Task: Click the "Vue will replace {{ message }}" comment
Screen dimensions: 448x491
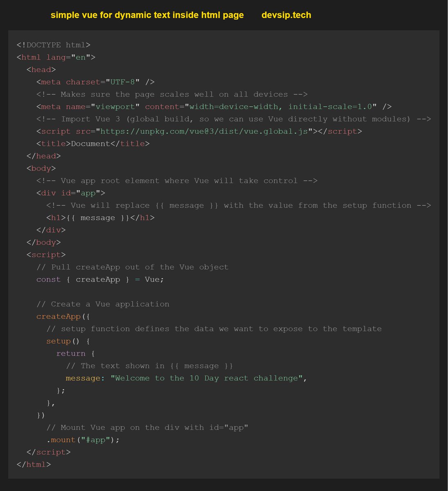Action: 239,205
